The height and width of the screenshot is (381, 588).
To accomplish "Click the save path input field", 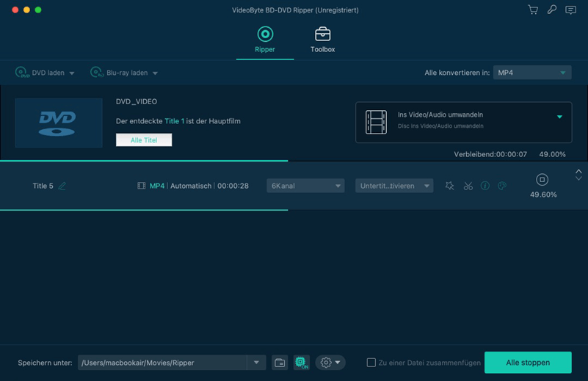I will click(x=162, y=363).
